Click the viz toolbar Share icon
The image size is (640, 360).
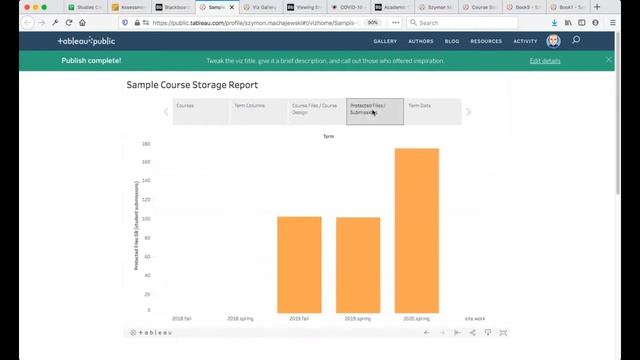(473, 333)
